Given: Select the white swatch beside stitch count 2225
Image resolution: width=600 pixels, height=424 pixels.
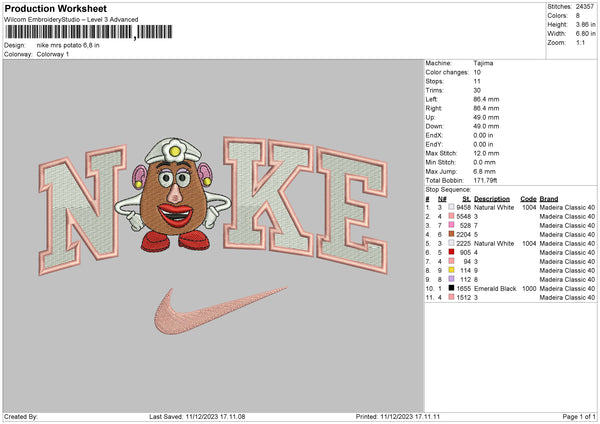Looking at the screenshot, I should (452, 243).
